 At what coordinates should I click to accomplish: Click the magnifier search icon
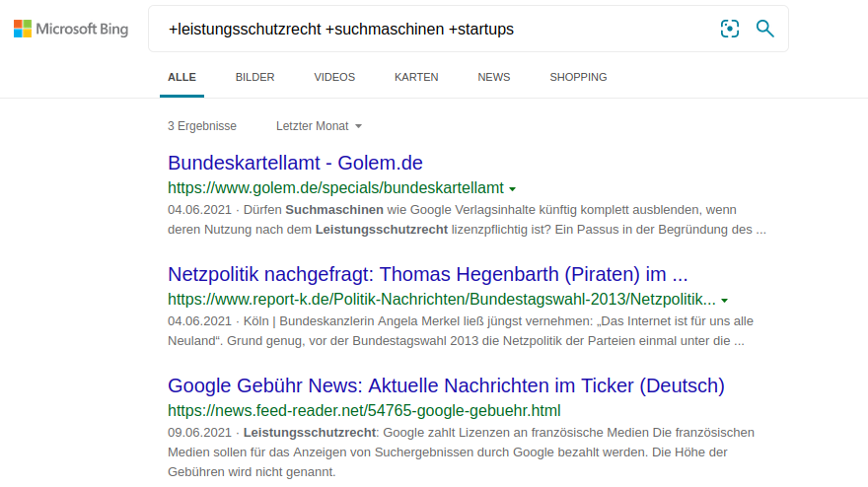coord(765,29)
